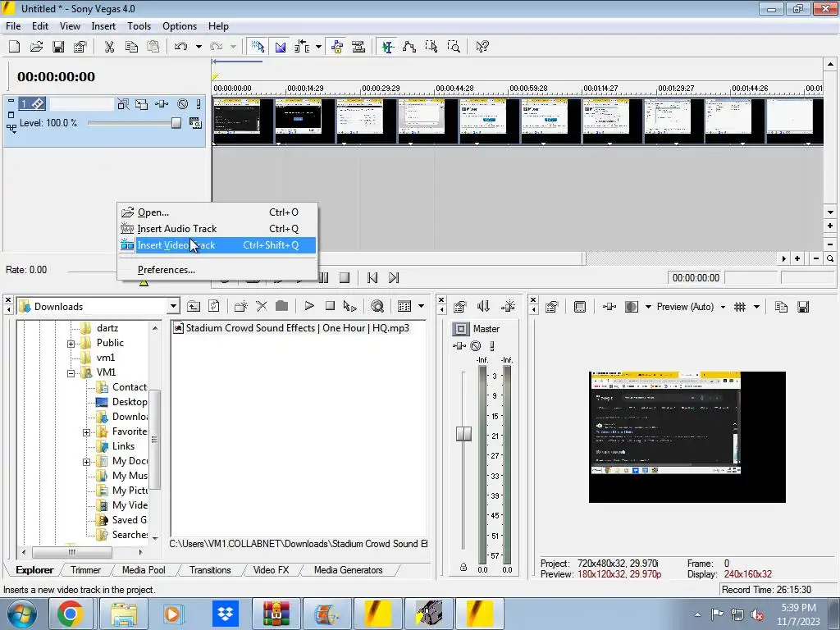The width and height of the screenshot is (840, 630).
Task: Copy snapshot to clipboard in preview toolbar
Action: [x=781, y=307]
